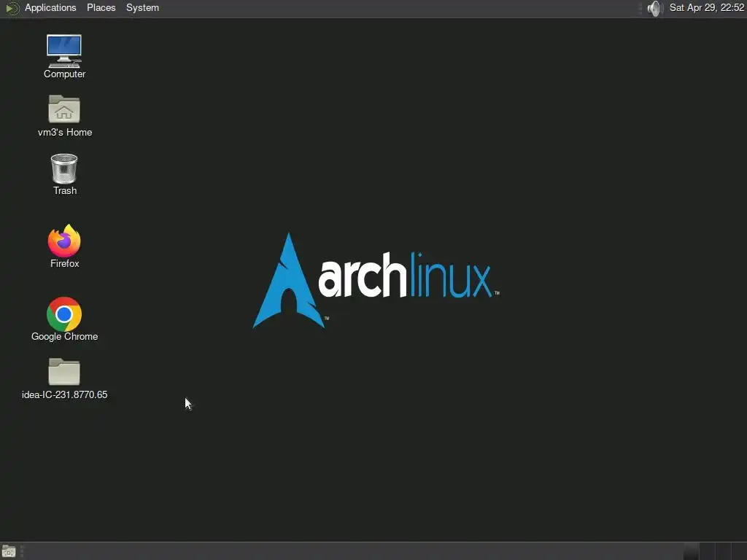Screen dimensions: 747x560
Task: Click the Trash can desktop icon
Action: point(64,174)
